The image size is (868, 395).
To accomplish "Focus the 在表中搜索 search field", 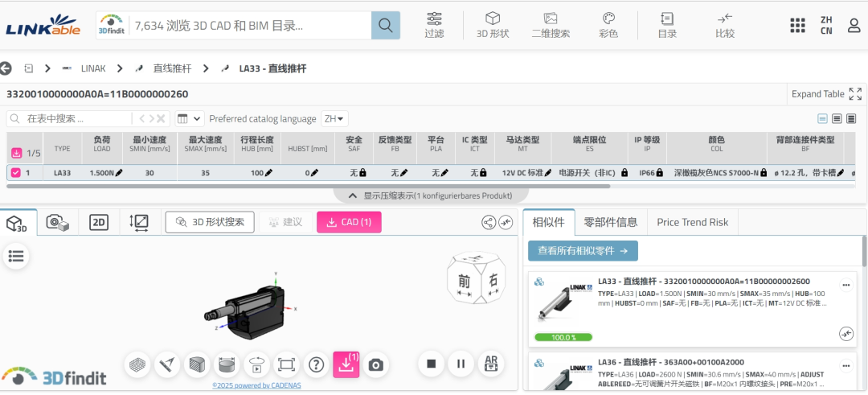I will (x=77, y=118).
